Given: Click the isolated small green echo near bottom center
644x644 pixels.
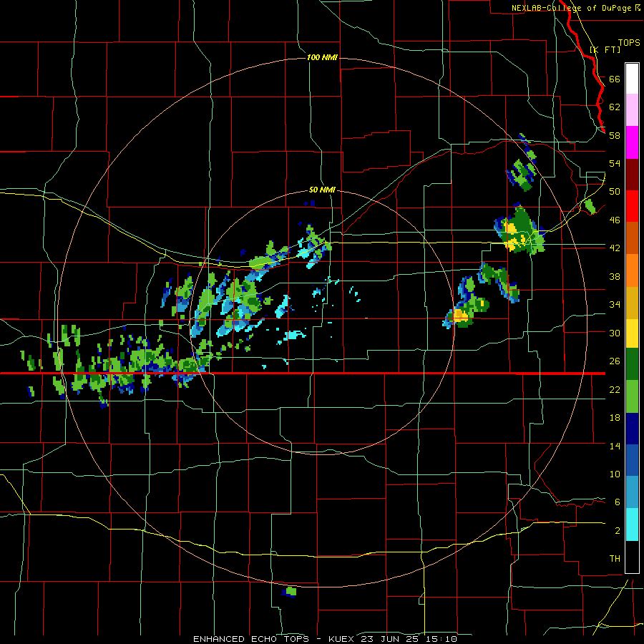Looking at the screenshot, I should click(289, 592).
